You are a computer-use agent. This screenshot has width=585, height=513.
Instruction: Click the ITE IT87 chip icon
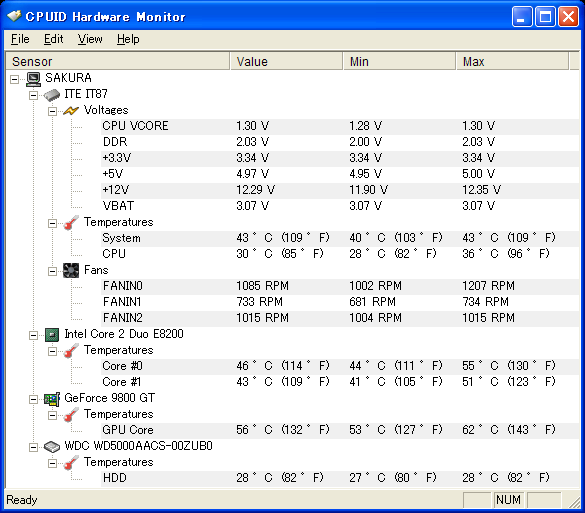[x=52, y=94]
